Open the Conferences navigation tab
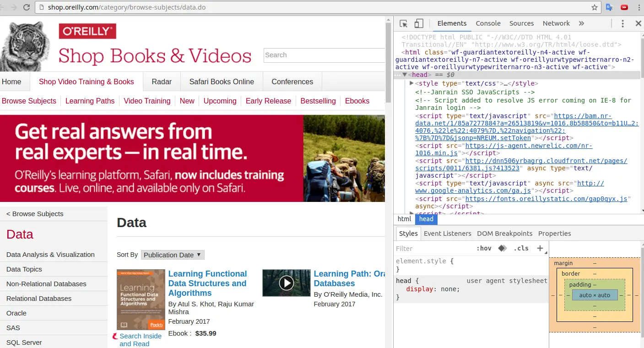Viewport: 644px width, 348px height. pos(292,82)
